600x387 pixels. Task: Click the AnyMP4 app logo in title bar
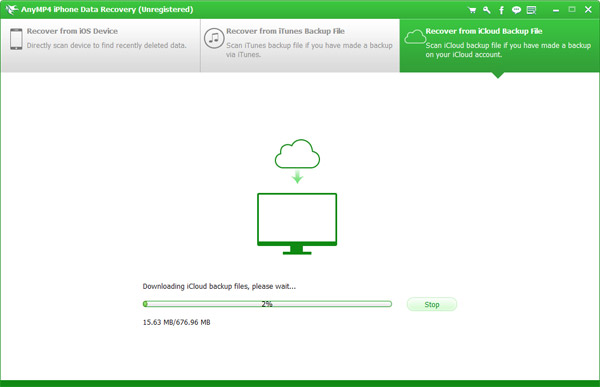coord(12,10)
